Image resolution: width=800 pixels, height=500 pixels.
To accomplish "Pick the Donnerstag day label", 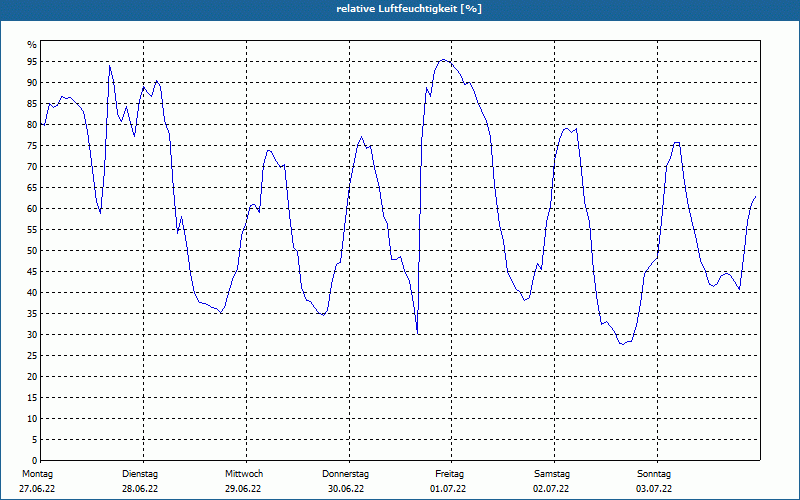I will 345,474.
